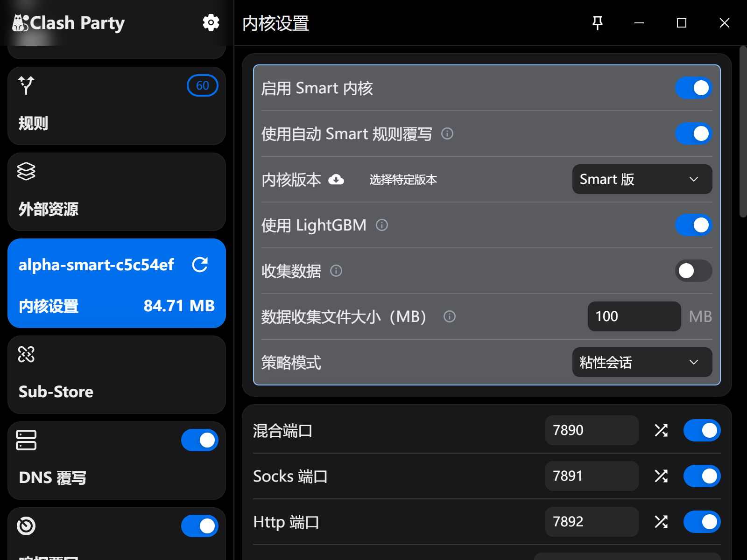
Task: Maximize the Clash Party window
Action: [682, 23]
